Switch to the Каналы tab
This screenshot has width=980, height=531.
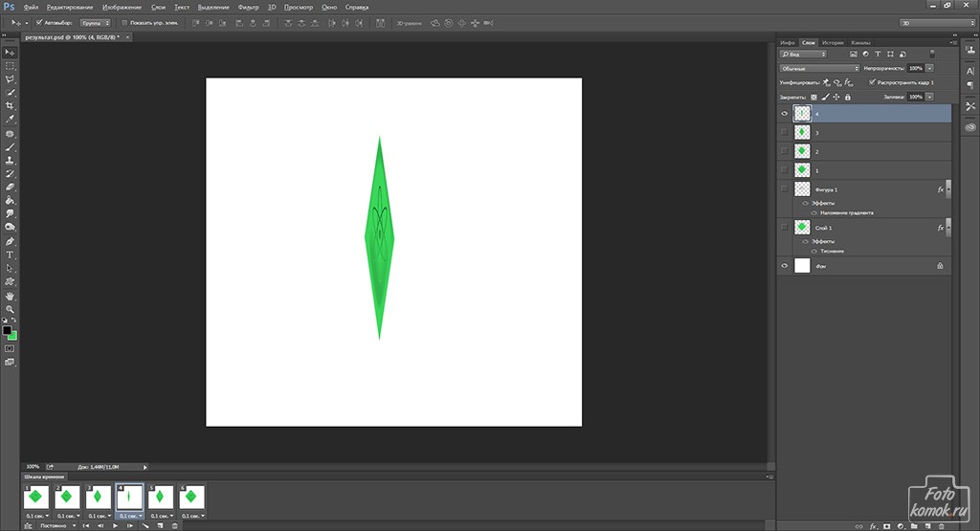(860, 42)
